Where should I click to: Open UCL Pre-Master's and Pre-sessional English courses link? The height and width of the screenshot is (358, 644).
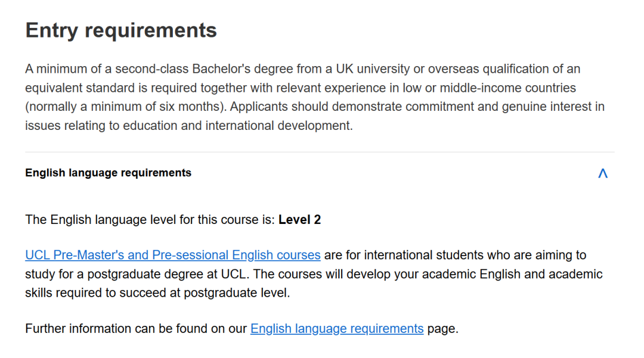[x=173, y=255]
